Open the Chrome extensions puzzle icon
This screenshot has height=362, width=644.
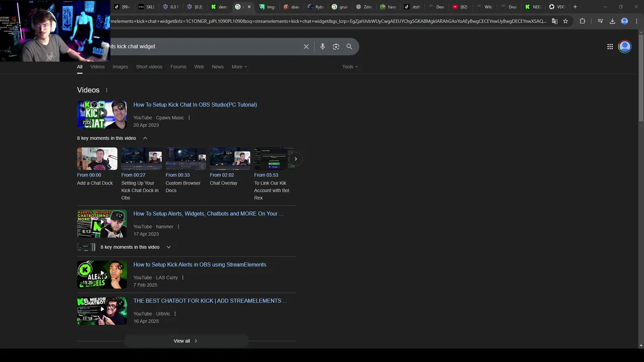point(583,21)
